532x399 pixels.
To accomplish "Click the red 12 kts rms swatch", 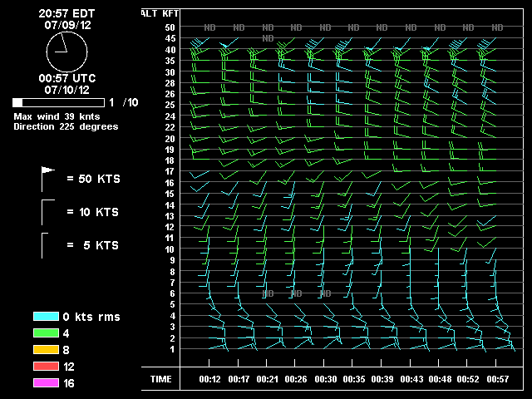I will 47,366.
